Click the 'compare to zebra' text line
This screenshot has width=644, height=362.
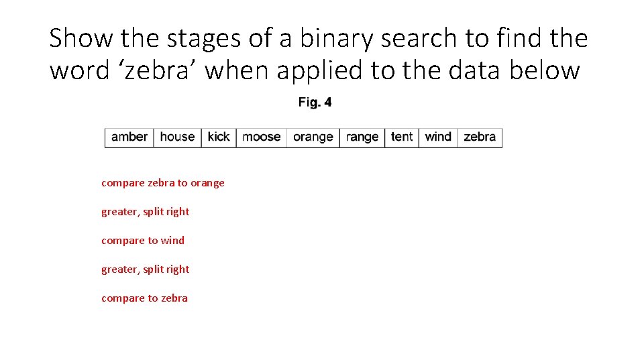coord(144,298)
